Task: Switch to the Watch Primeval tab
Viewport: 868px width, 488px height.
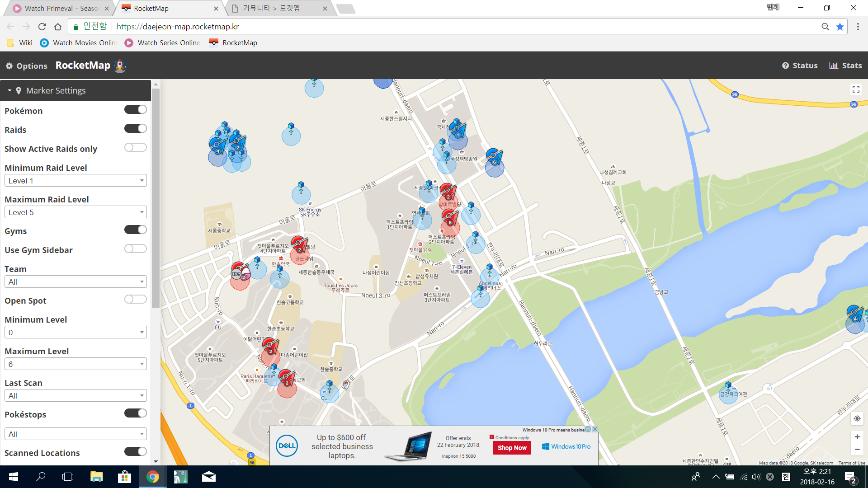Action: [x=61, y=8]
